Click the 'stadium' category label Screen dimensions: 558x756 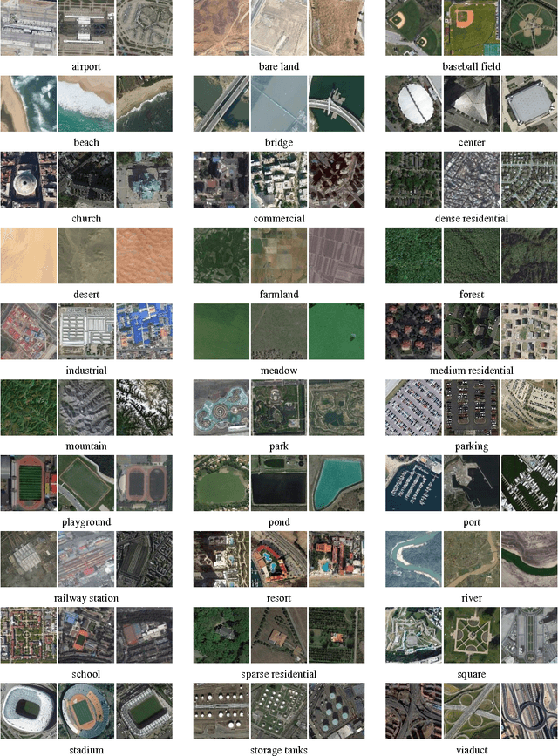pos(86,750)
